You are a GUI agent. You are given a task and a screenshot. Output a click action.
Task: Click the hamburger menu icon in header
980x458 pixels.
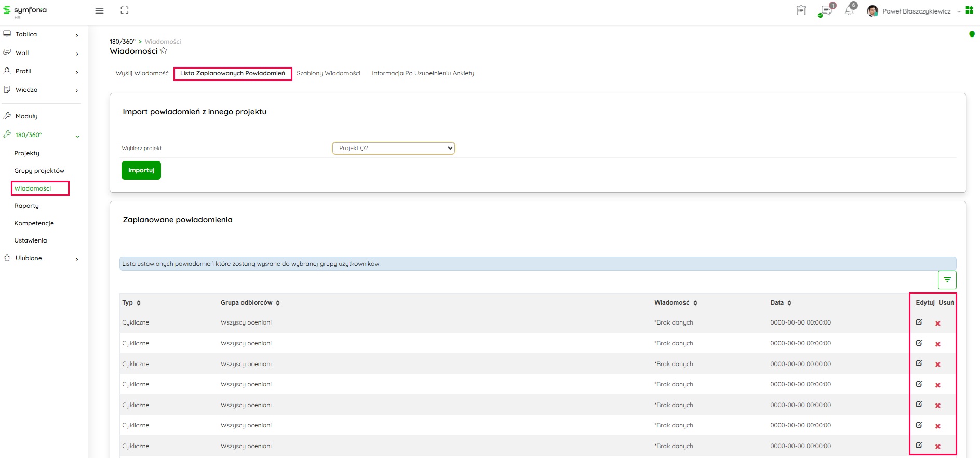pos(99,11)
